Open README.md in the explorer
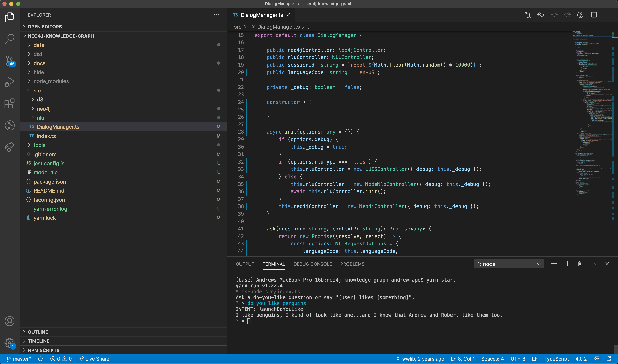Image resolution: width=618 pixels, height=364 pixels. tap(123, 191)
